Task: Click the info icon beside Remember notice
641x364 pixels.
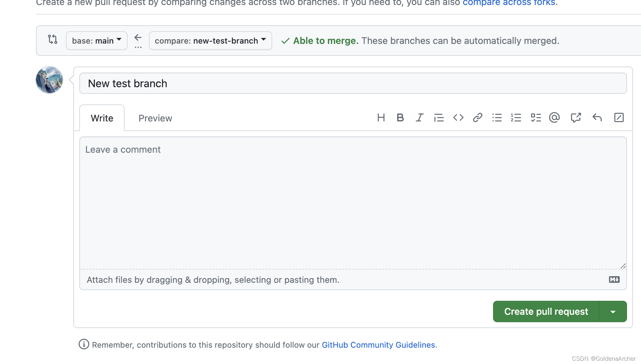Action: 84,344
